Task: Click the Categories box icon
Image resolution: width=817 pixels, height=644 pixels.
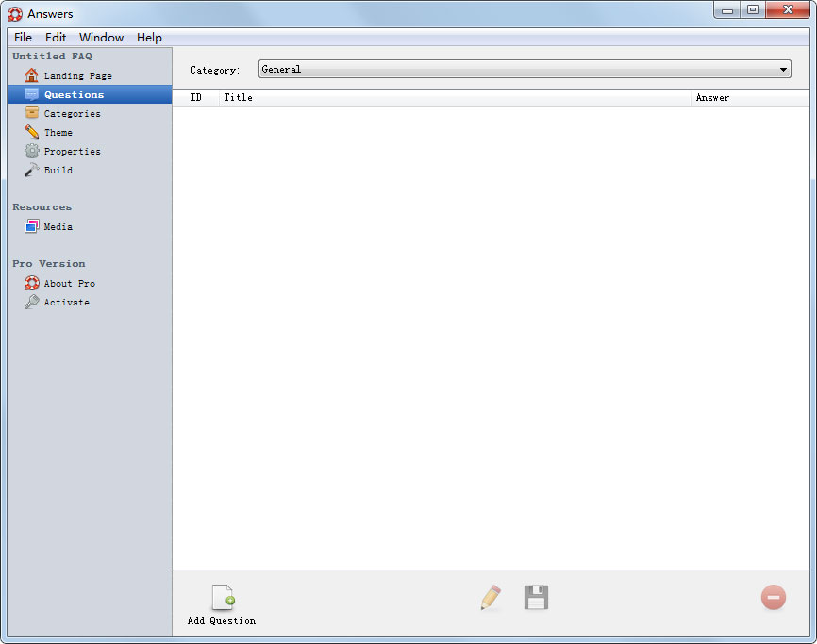Action: [x=32, y=113]
